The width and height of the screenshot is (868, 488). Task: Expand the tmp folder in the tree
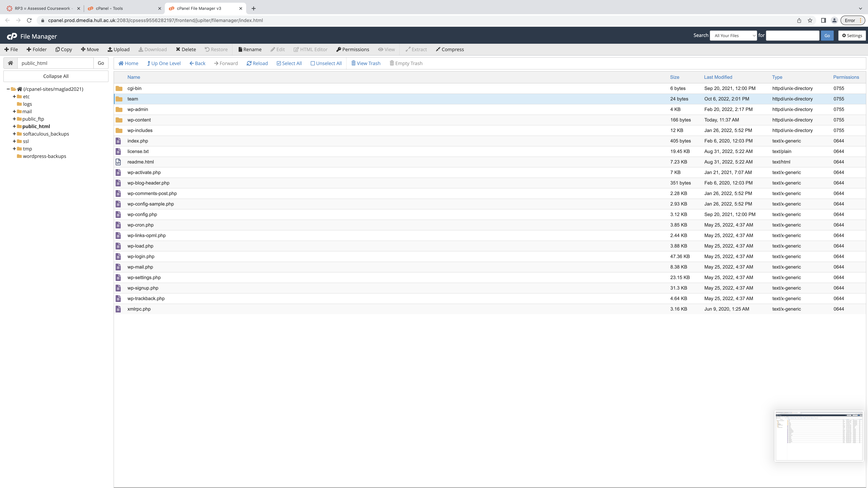point(14,149)
